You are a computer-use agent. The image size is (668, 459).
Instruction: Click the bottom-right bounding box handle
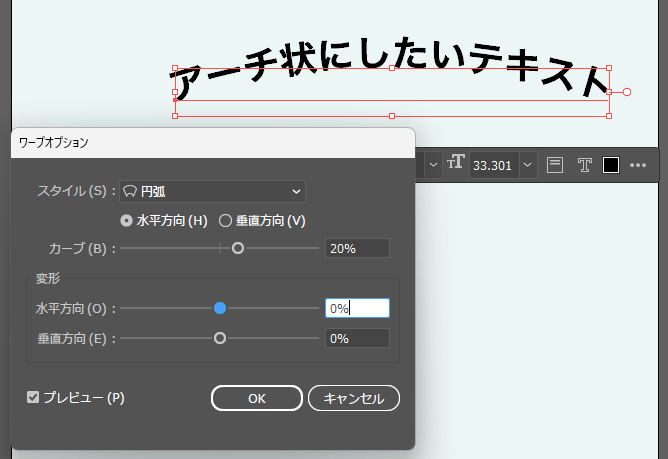609,116
